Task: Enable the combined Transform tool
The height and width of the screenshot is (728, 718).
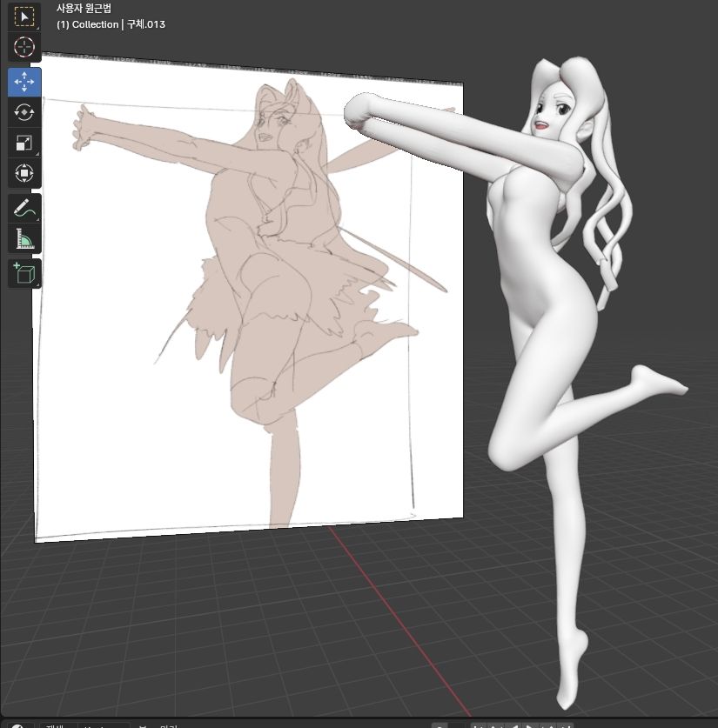Action: tap(24, 173)
